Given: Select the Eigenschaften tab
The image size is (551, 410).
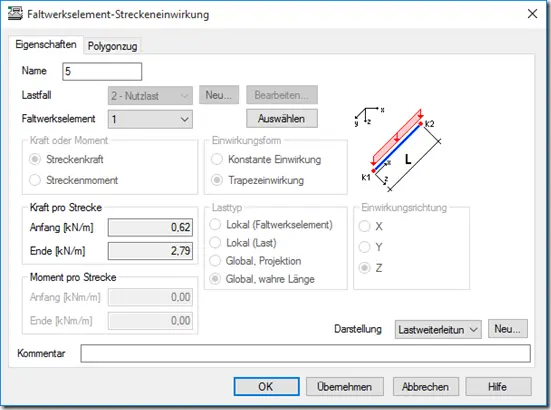Looking at the screenshot, I should [x=46, y=45].
